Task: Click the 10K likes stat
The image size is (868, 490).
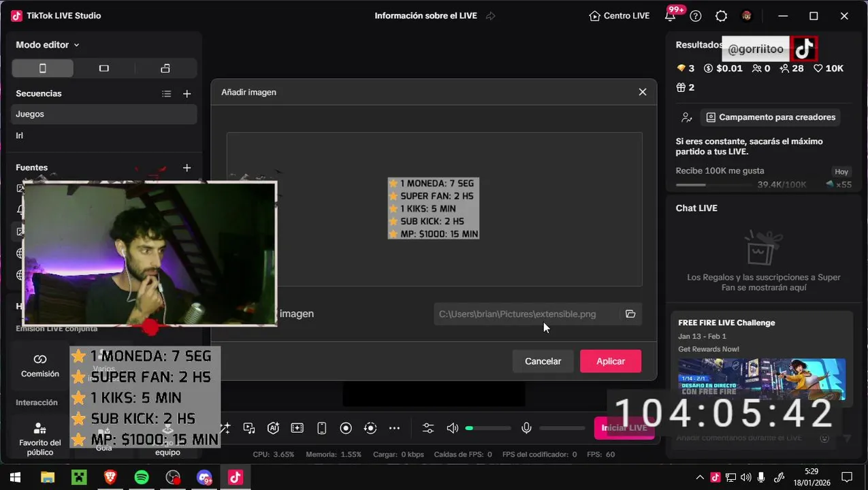Action: click(x=829, y=68)
